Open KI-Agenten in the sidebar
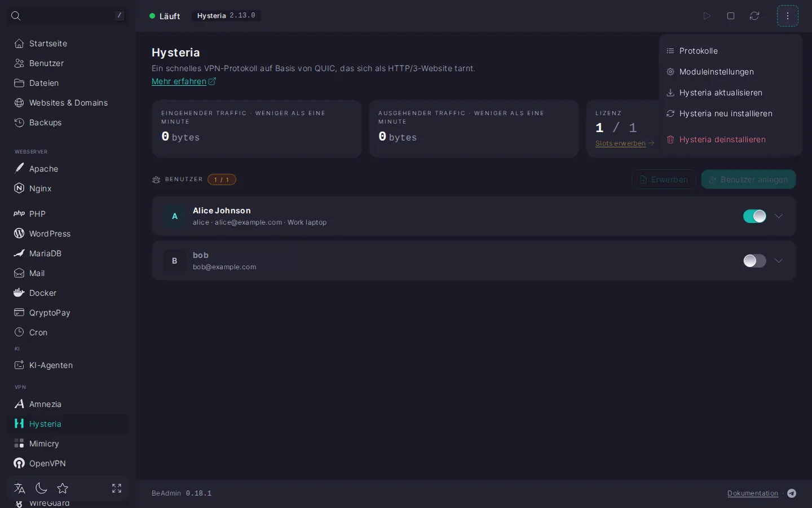The width and height of the screenshot is (812, 508). [x=68, y=365]
